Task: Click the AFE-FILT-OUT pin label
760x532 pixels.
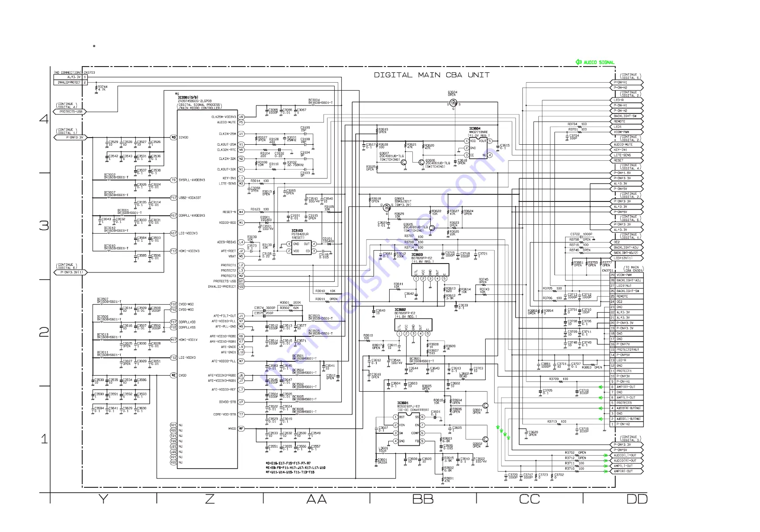Action: point(224,316)
